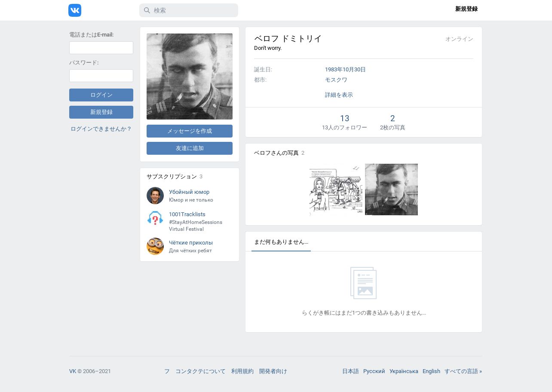Select the まだ何もありません... wall tab

(x=281, y=242)
